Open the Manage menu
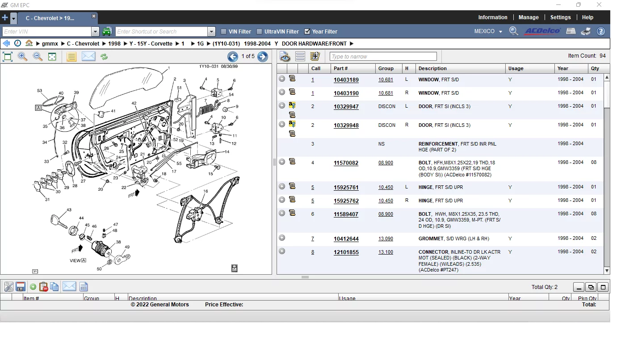The image size is (642, 364). [529, 17]
